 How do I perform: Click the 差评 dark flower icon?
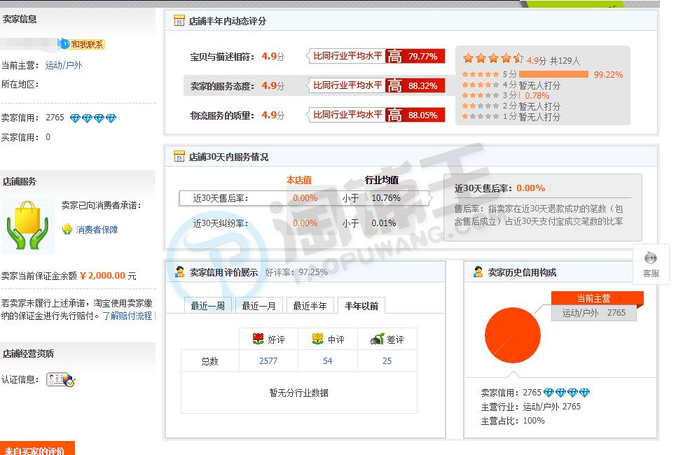pyautogui.click(x=375, y=339)
